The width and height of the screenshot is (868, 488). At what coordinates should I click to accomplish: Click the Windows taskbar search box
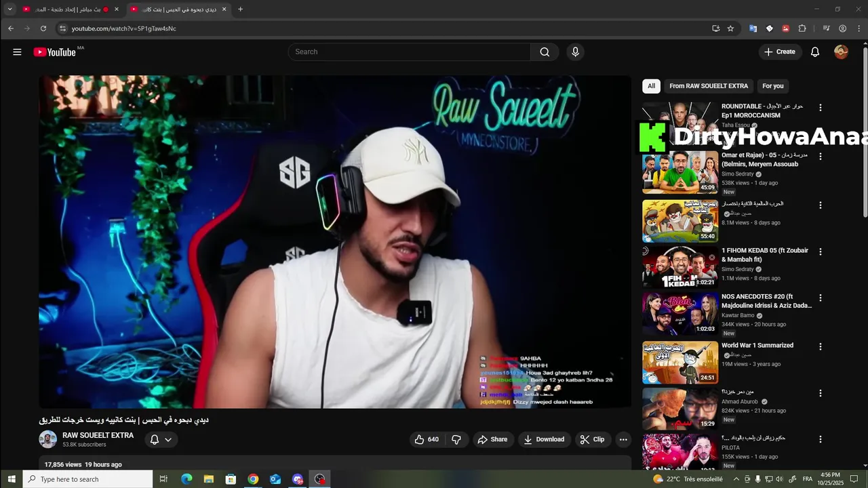(x=88, y=479)
